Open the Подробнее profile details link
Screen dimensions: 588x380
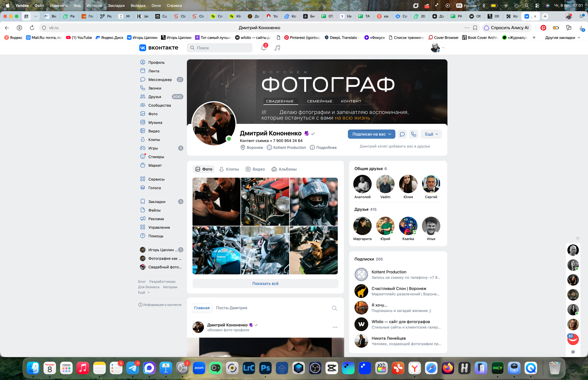tap(323, 148)
